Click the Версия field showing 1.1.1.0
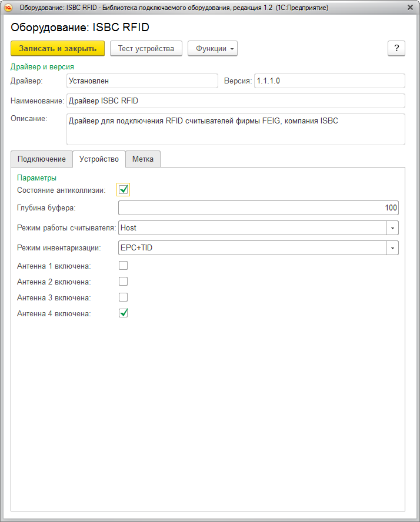The image size is (420, 522). tap(329, 81)
